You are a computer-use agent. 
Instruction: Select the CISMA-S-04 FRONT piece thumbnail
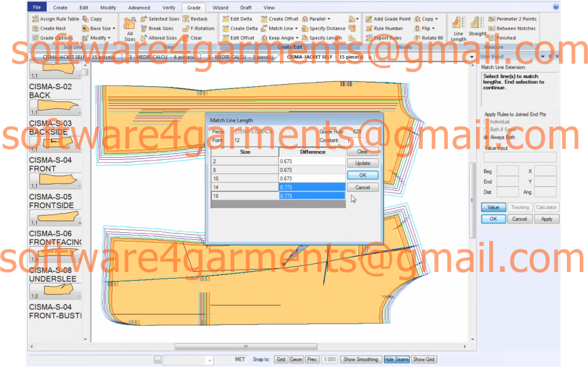[x=55, y=181]
